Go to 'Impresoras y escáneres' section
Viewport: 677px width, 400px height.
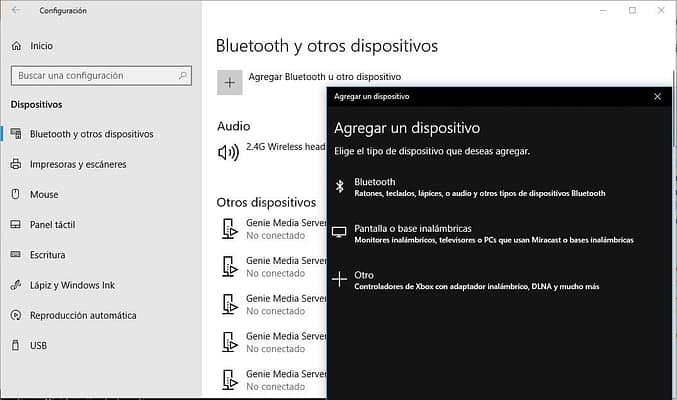pos(78,165)
